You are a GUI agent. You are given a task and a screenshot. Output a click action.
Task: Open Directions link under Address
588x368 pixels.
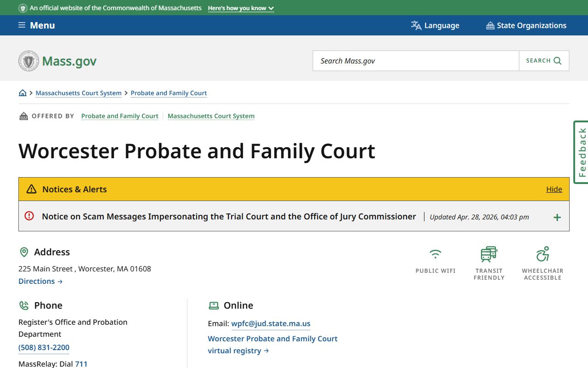tap(40, 281)
